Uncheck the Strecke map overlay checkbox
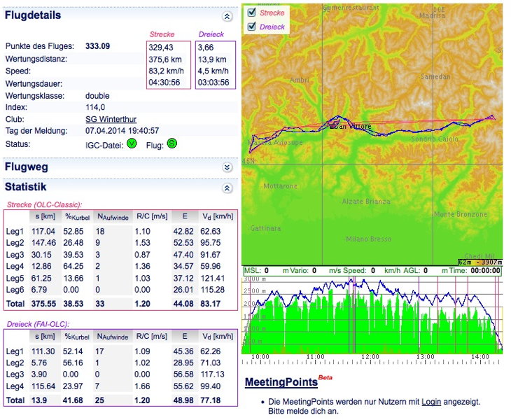The height and width of the screenshot is (420, 511). pos(251,12)
